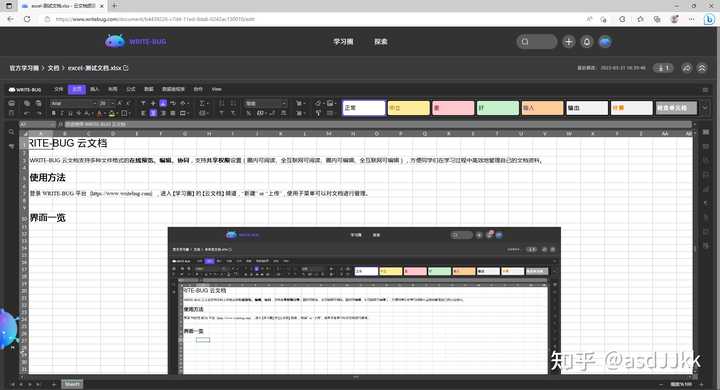The image size is (720, 390).
Task: Open the AutoSum dropdown arrow
Action: click(207, 103)
